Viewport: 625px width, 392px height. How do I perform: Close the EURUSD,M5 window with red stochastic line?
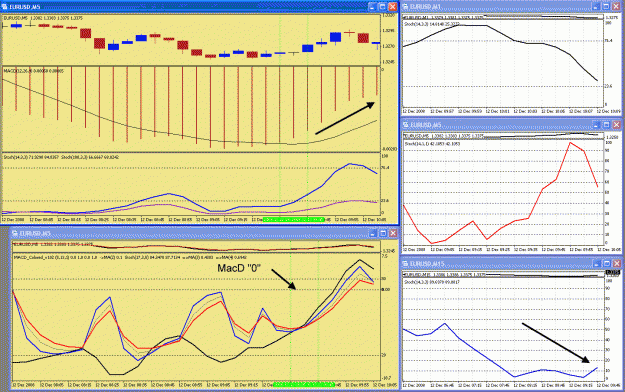pyautogui.click(x=616, y=125)
